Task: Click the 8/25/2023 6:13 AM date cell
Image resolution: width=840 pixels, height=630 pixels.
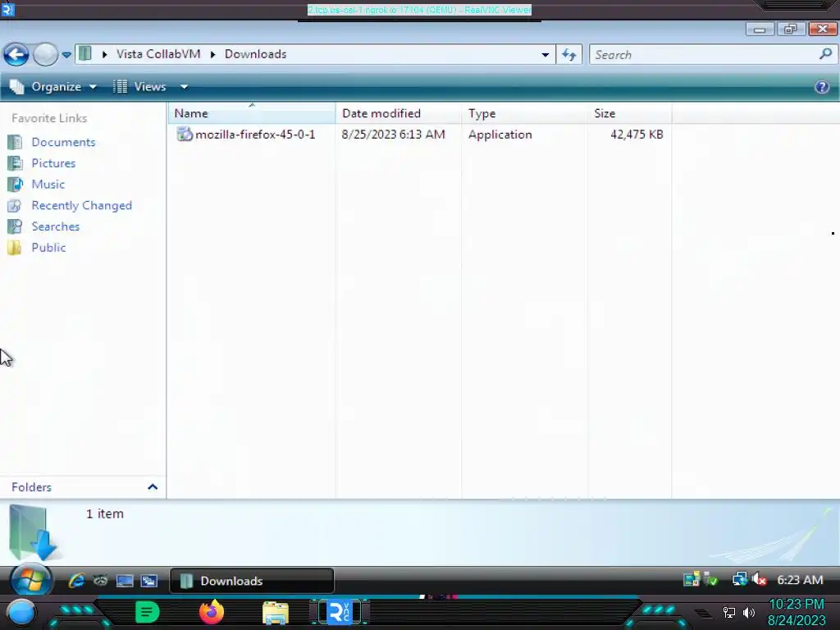Action: click(x=393, y=135)
